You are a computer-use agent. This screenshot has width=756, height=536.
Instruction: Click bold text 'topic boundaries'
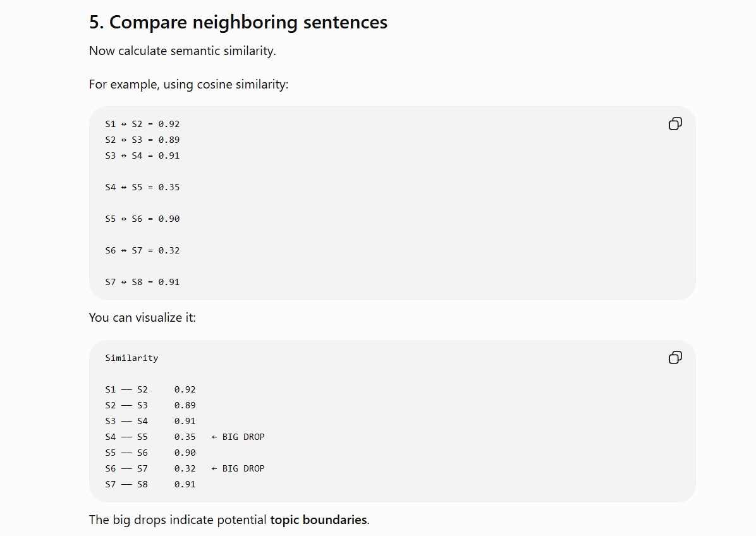pyautogui.click(x=318, y=520)
